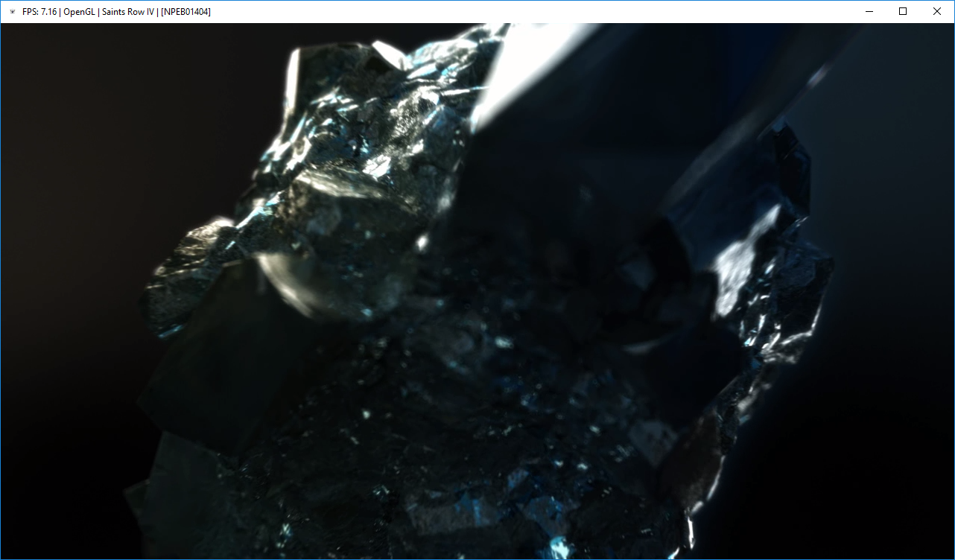Minimize the Saints Row IV window
This screenshot has height=560, width=955.
[869, 11]
